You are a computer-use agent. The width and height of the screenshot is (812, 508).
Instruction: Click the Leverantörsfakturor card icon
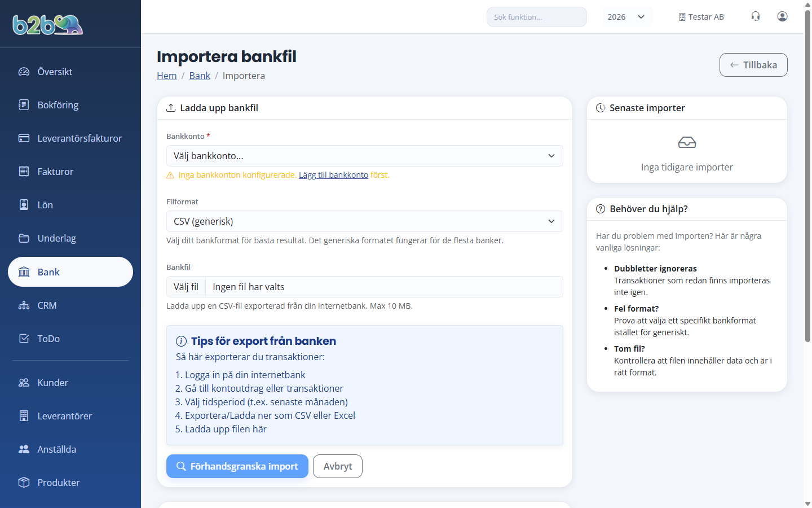24,138
